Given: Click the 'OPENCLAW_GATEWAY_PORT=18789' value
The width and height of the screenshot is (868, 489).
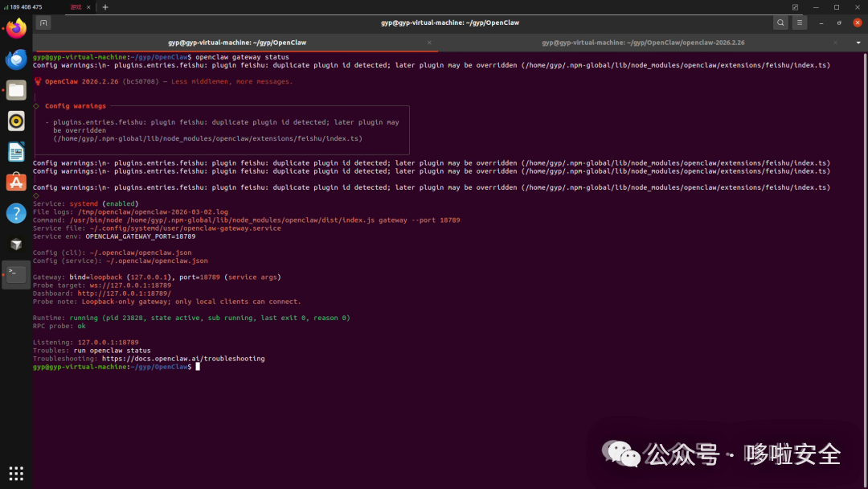Looking at the screenshot, I should pyautogui.click(x=141, y=236).
